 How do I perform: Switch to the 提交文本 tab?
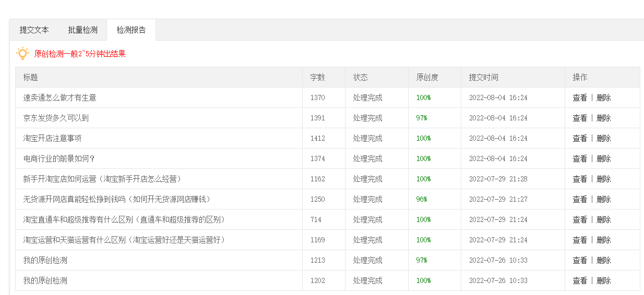[34, 30]
